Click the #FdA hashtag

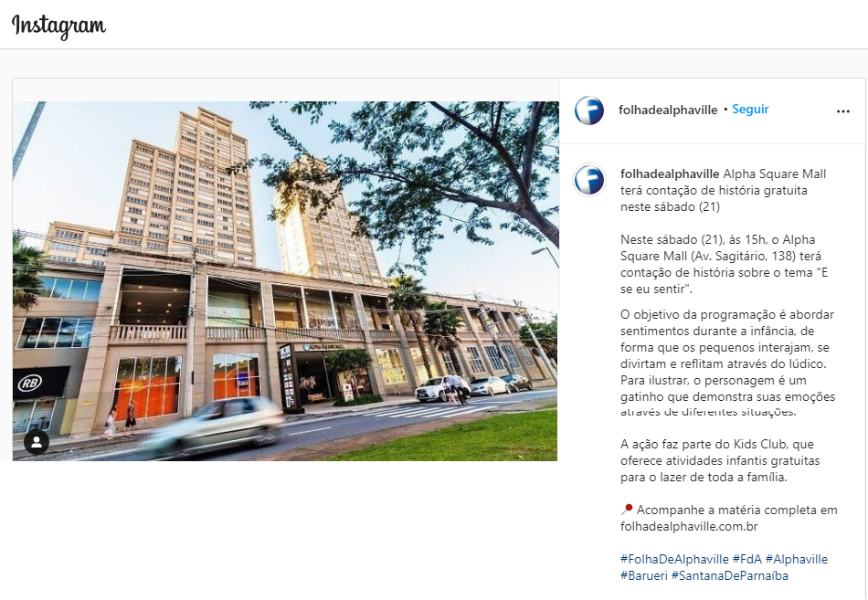pyautogui.click(x=746, y=559)
